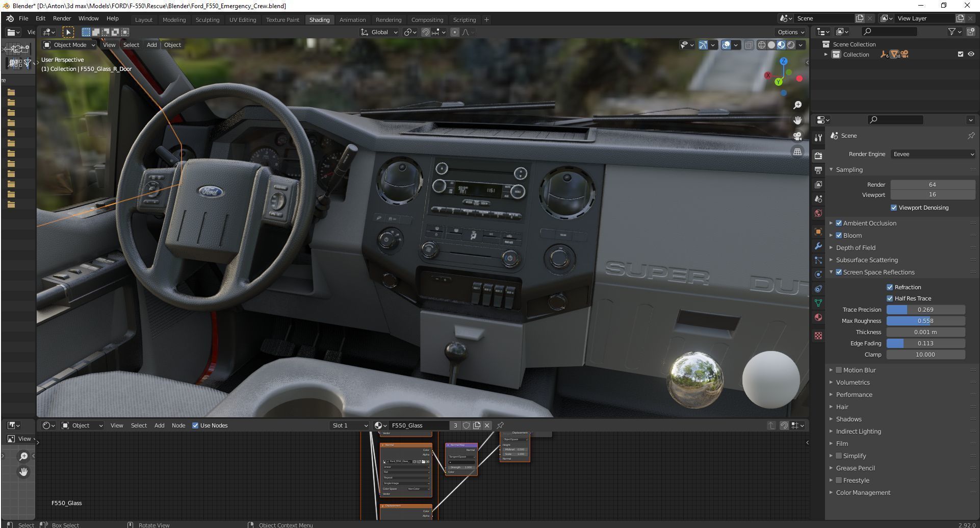
Task: Open the Object properties tab
Action: pyautogui.click(x=818, y=232)
